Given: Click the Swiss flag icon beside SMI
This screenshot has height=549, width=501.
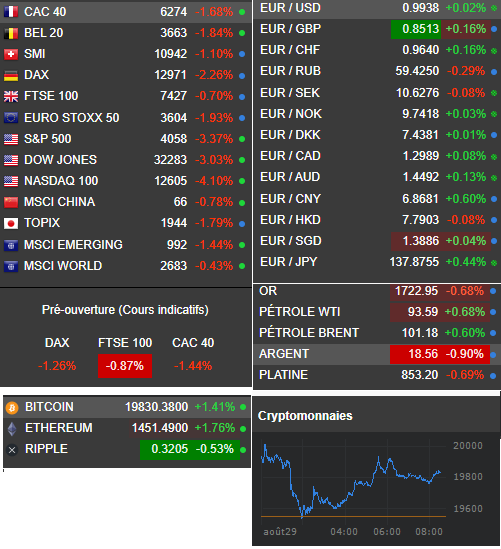Looking at the screenshot, I should pos(11,54).
